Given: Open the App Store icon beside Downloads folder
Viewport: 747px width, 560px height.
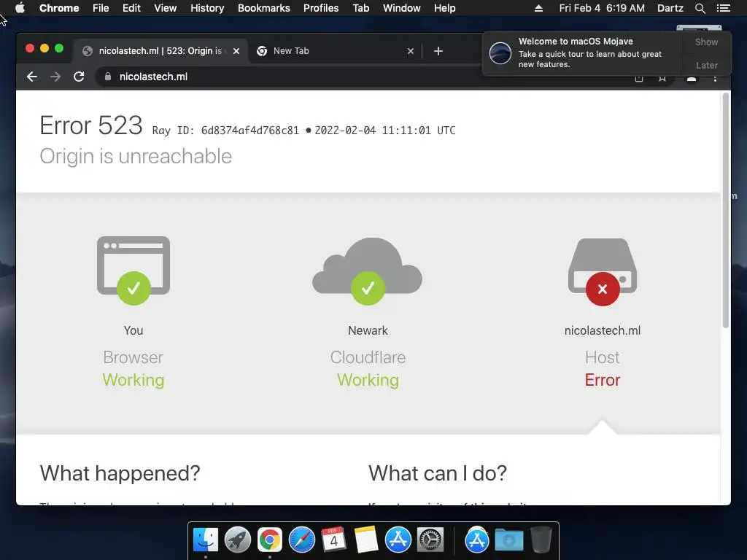Looking at the screenshot, I should [477, 540].
